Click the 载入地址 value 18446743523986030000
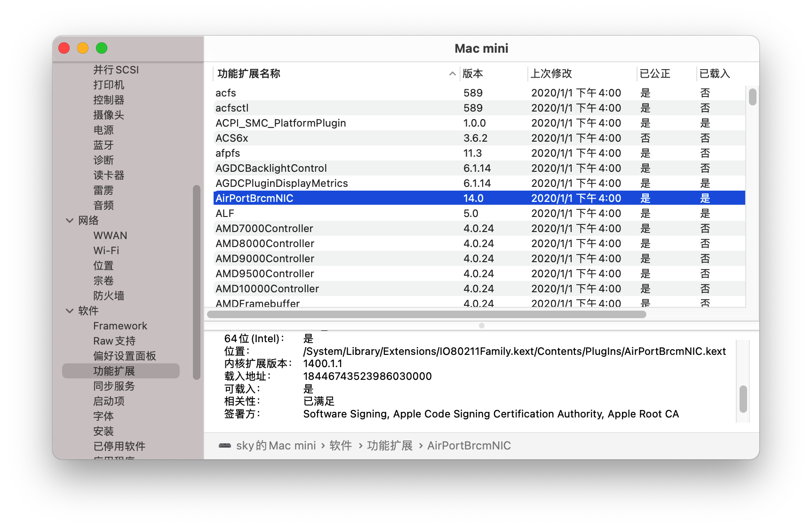This screenshot has width=812, height=529. click(x=367, y=377)
